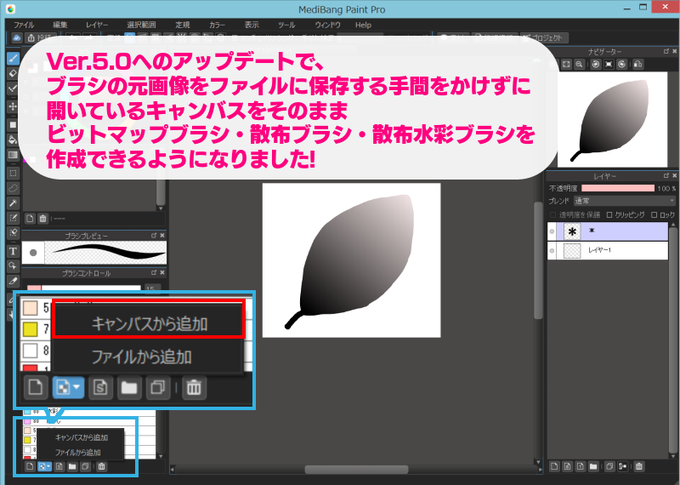Screen dimensions: 680x485
Task: Click canvas horizontal scrollbar left arrow
Action: (173, 469)
